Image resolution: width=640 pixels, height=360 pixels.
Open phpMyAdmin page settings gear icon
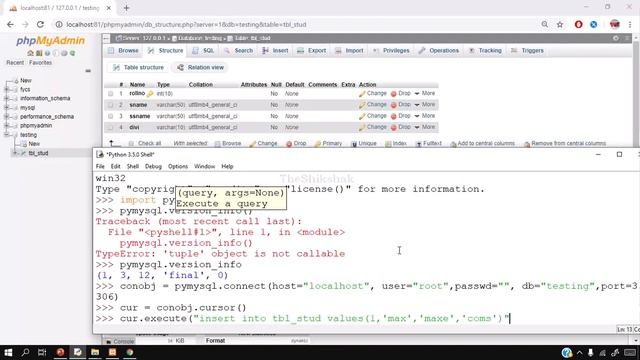[x=616, y=38]
